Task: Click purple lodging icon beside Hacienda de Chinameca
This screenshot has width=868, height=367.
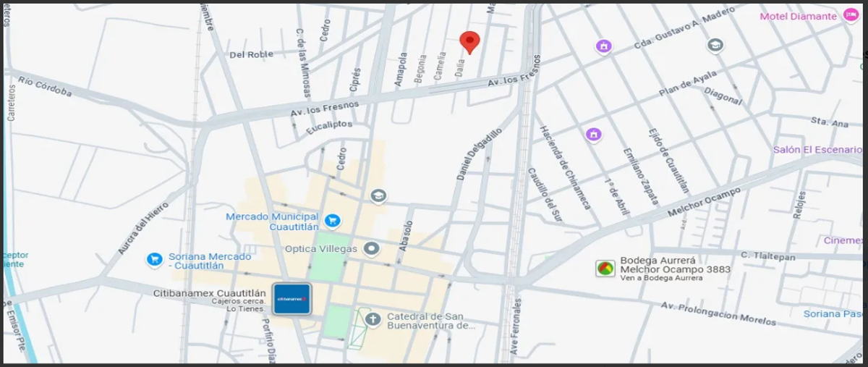Action: click(593, 135)
